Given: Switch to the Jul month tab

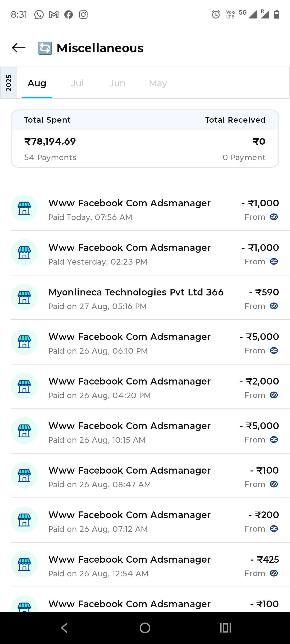Looking at the screenshot, I should (x=77, y=83).
